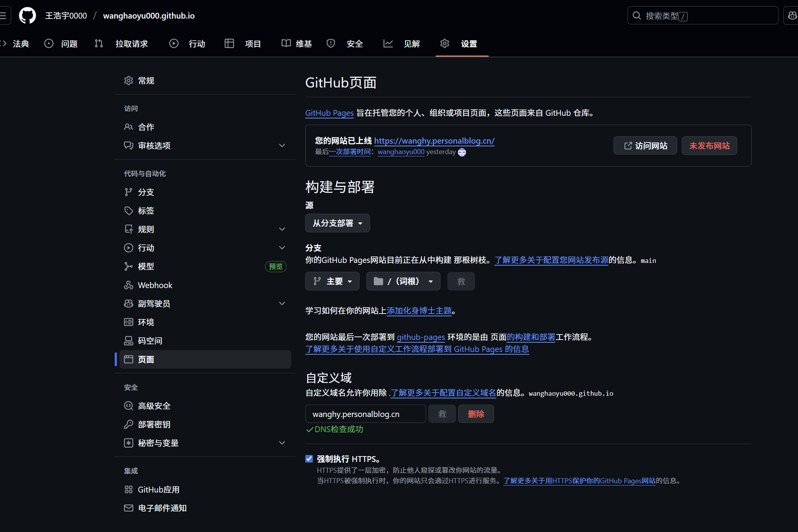Open 高级安全 via its shield icon
Viewport: 798px width, 532px height.
129,406
